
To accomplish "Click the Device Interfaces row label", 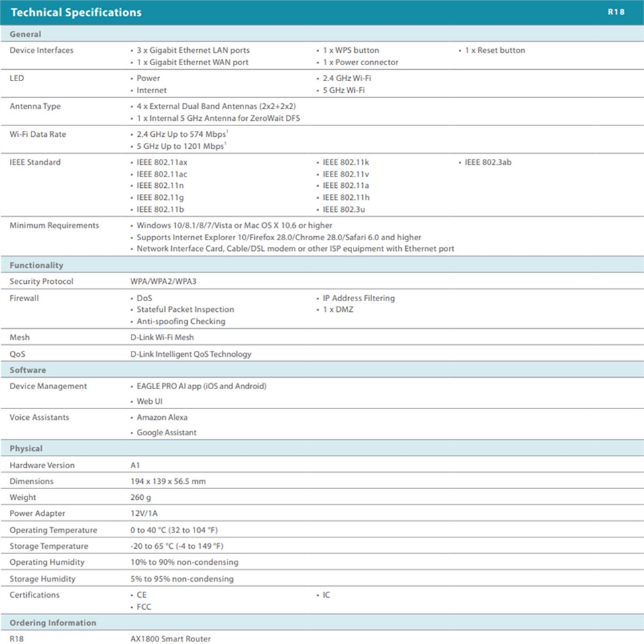I will pos(42,50).
